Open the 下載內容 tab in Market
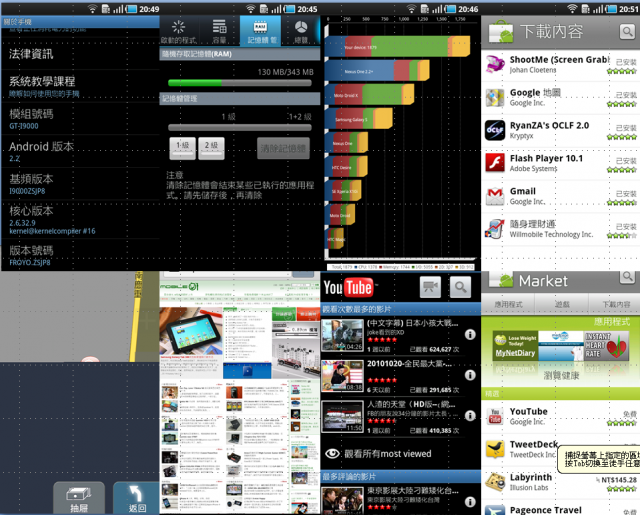 point(616,304)
